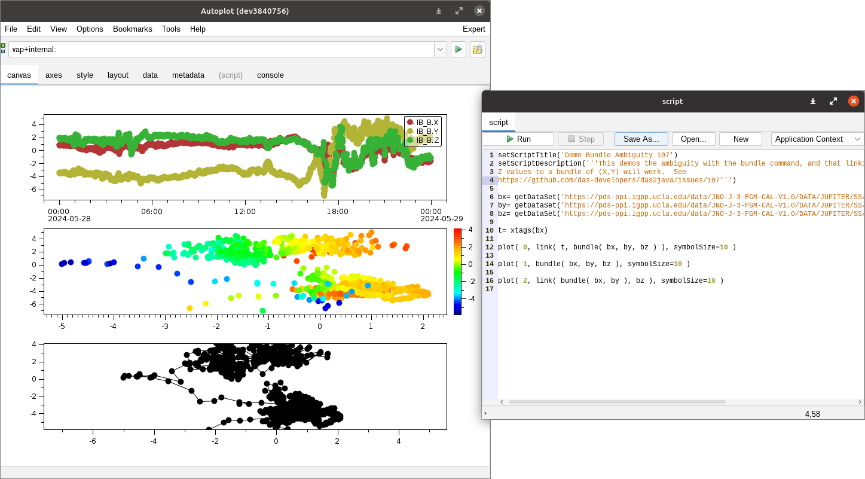Click line 10 't= xtags(bx)' in script
Image resolution: width=865 pixels, height=479 pixels.
(x=522, y=231)
